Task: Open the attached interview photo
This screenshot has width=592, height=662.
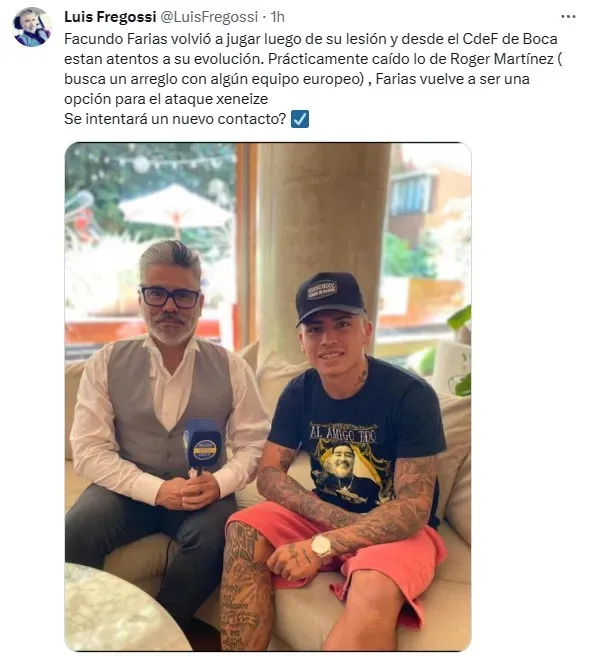Action: 268,396
